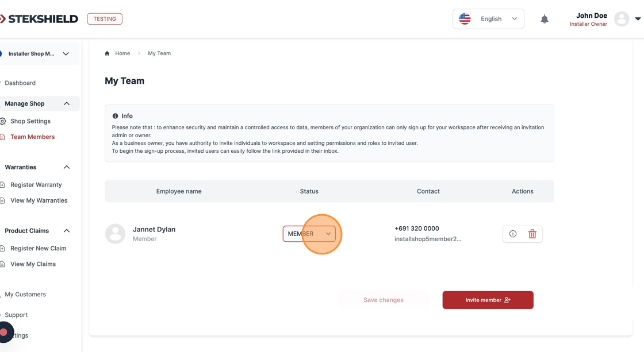Click the Invite member button
Viewport: 644px width, 352px height.
488,300
